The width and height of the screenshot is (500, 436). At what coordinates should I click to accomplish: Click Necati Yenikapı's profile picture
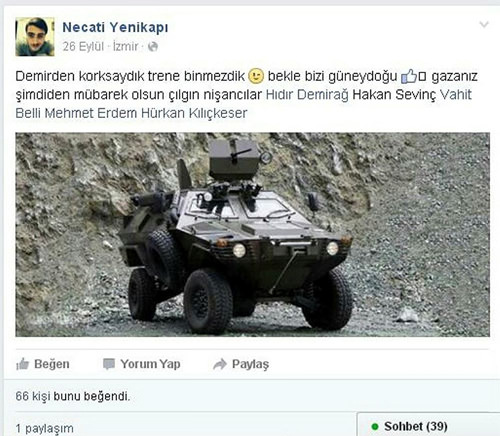click(x=35, y=37)
